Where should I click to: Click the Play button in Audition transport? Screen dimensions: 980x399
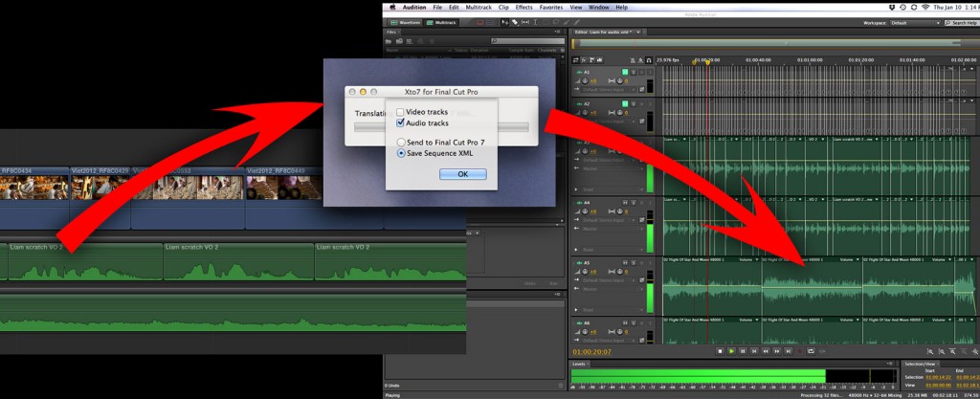(732, 351)
